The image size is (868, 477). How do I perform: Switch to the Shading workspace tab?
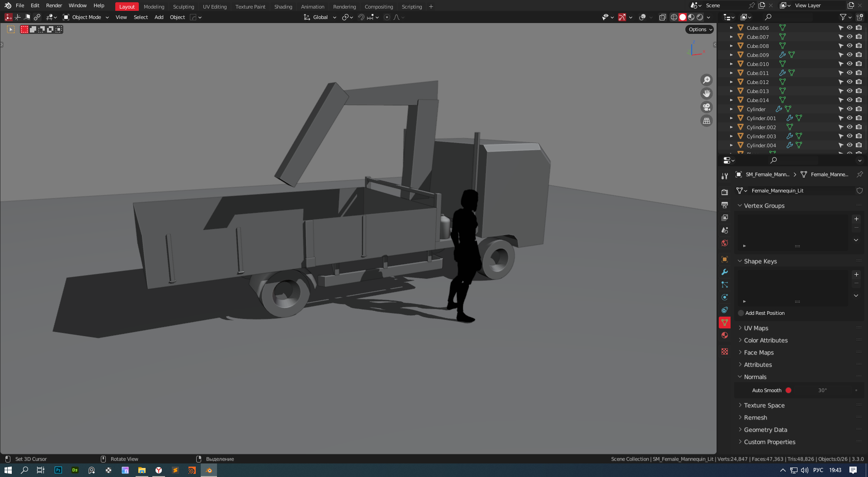coord(283,7)
